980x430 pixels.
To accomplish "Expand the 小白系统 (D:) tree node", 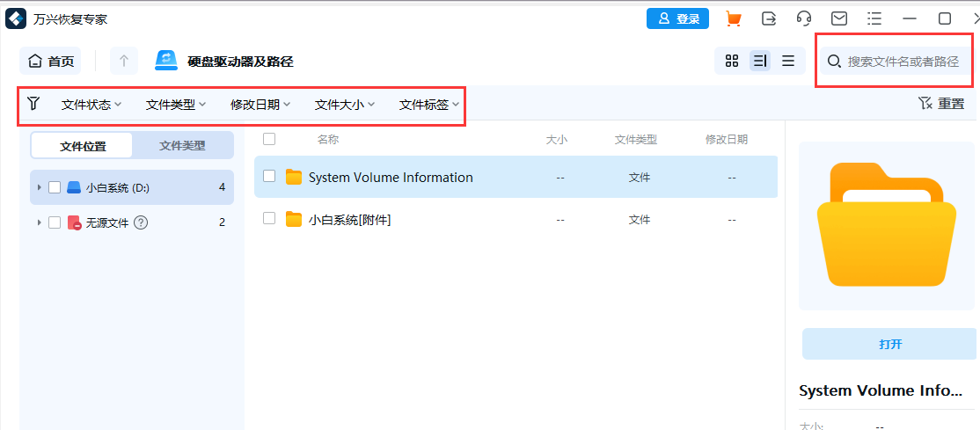I will tap(40, 187).
